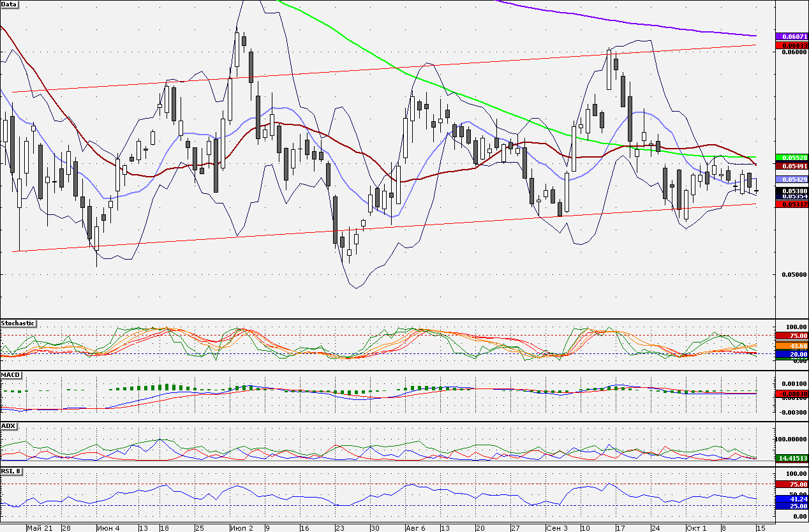Image resolution: width=809 pixels, height=532 pixels.
Task: Click the "Июн 4" date label
Action: (108, 528)
